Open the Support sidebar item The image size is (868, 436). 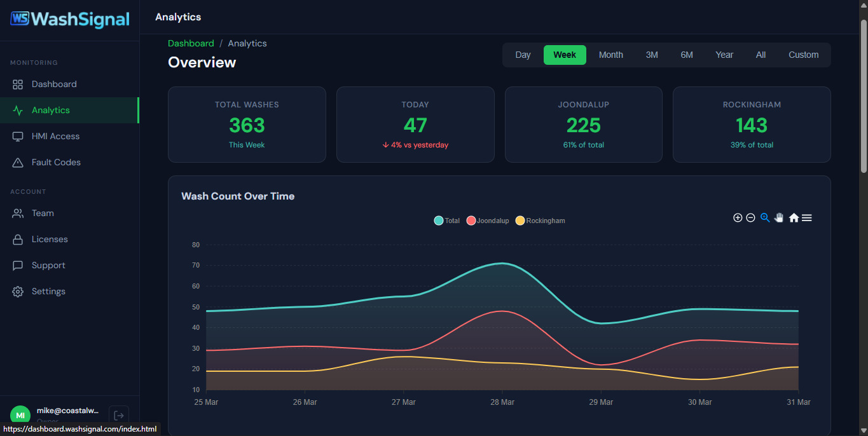click(x=69, y=266)
